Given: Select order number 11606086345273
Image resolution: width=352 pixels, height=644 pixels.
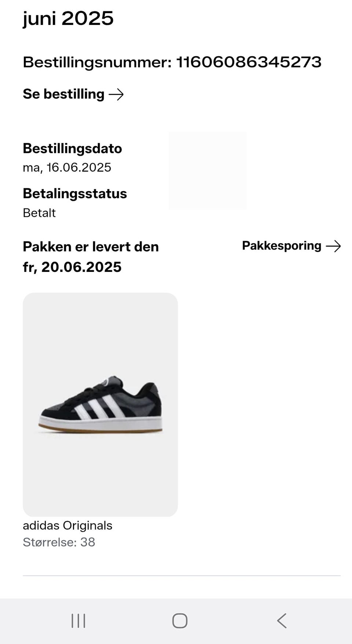Looking at the screenshot, I should tap(249, 62).
